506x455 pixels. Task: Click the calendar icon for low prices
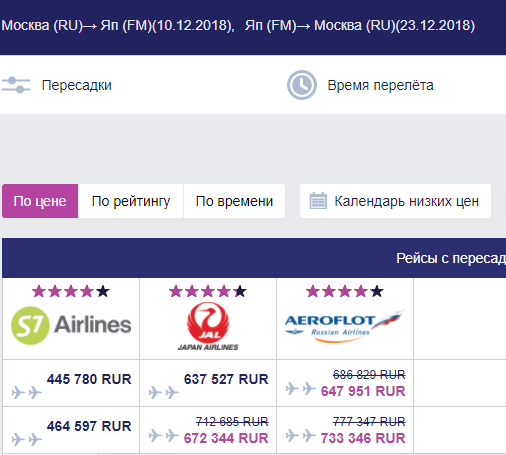click(318, 201)
